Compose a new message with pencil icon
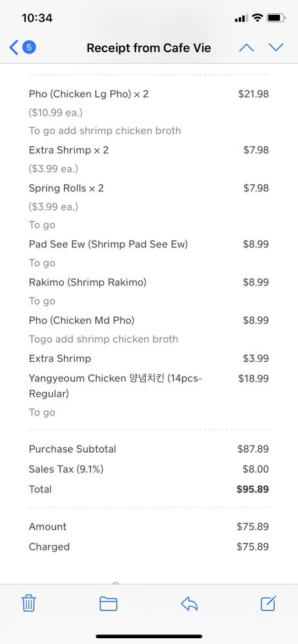 [269, 603]
